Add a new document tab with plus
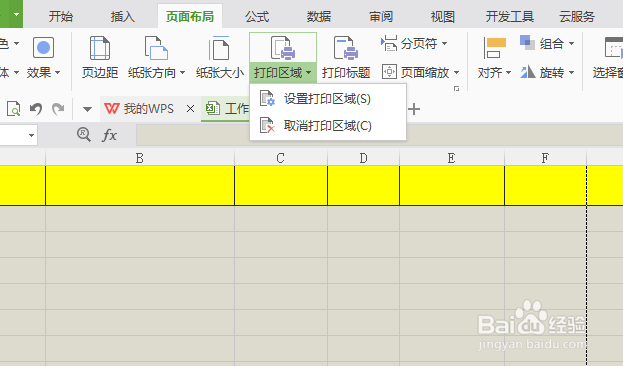This screenshot has width=623, height=366. [414, 109]
